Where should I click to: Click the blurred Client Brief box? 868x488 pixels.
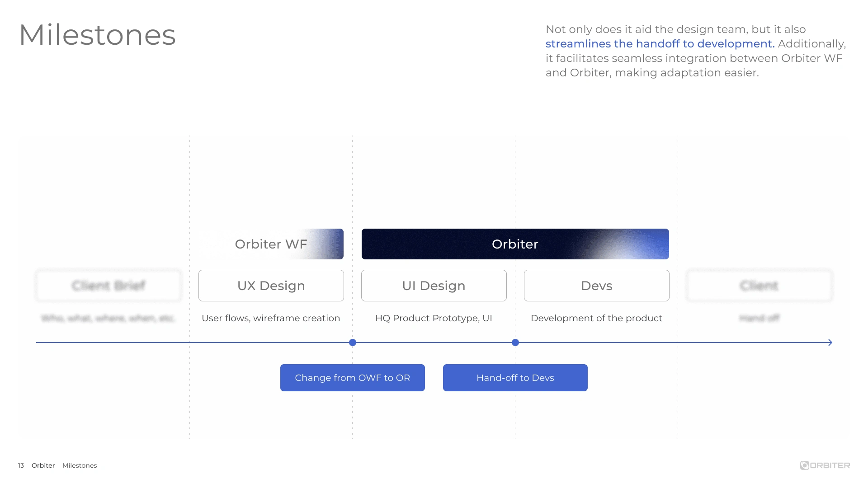108,286
